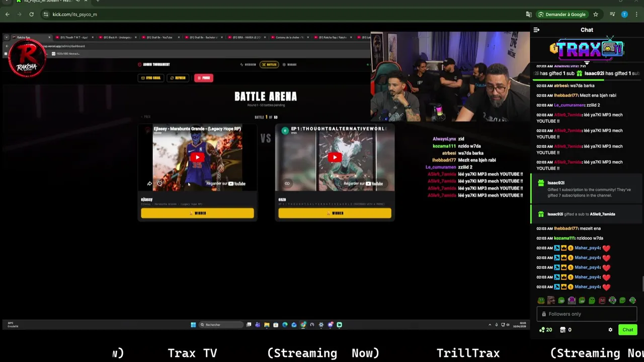
Task: Collapse the Kick chat panel
Action: point(536,30)
